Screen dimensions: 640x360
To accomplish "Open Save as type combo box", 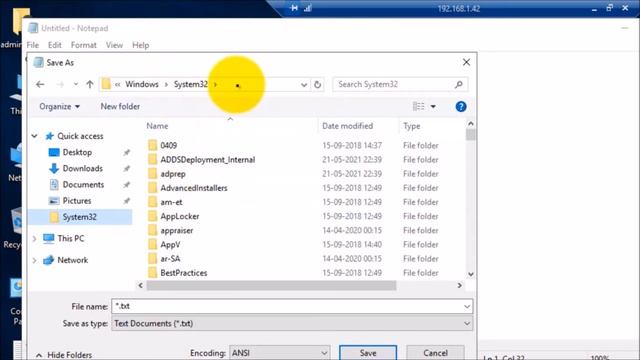I will 292,324.
